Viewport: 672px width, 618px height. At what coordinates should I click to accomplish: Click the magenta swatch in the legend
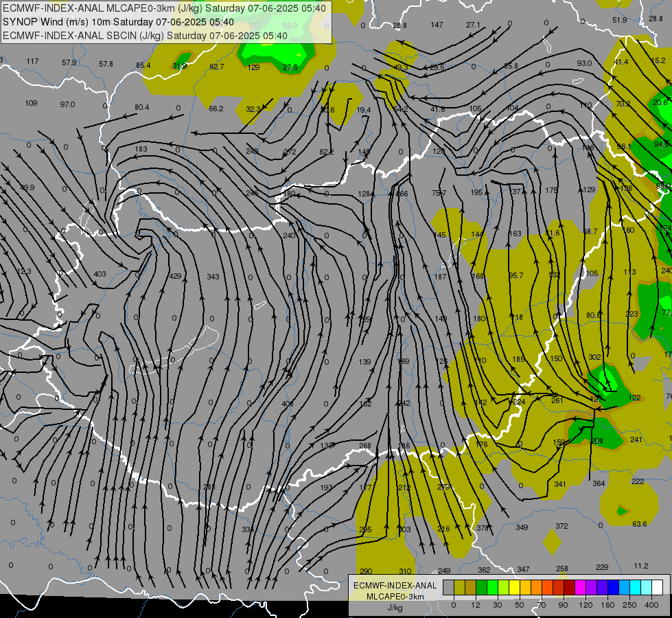click(x=580, y=587)
